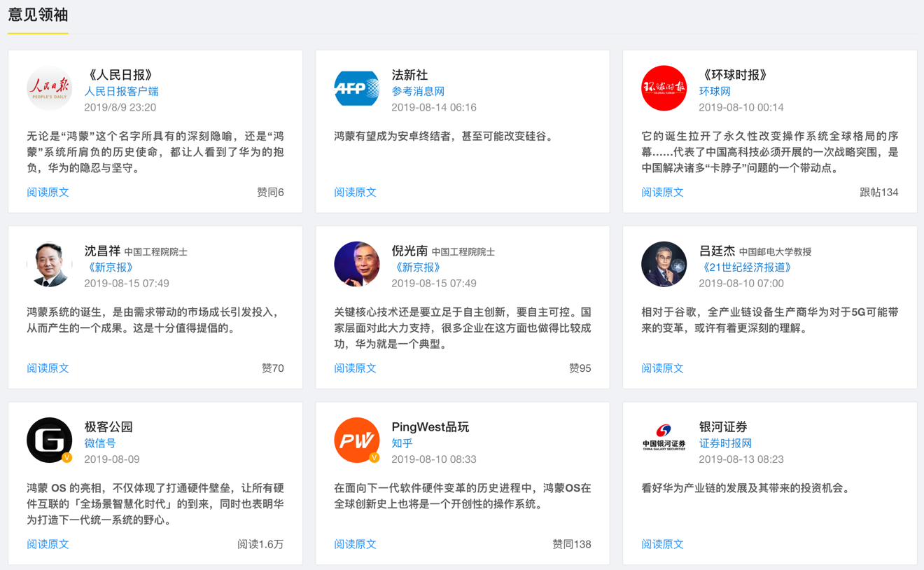Click 阅读原文 in the 吕廷杰 card

662,368
